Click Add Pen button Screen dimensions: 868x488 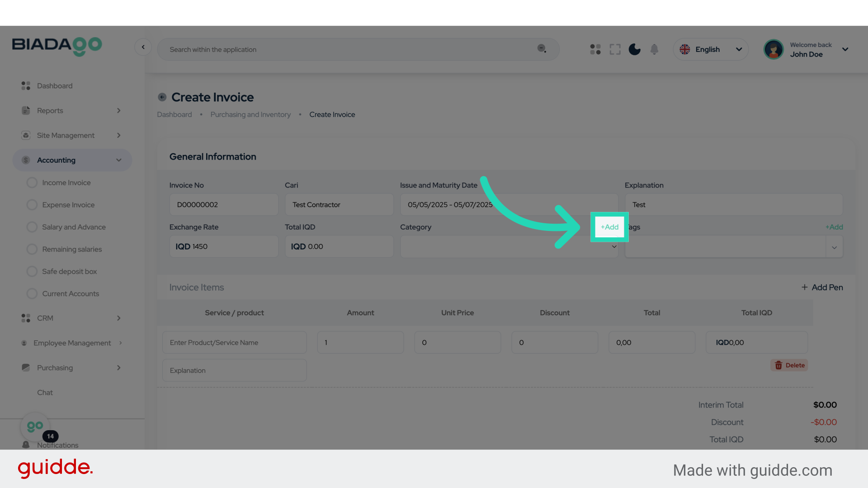coord(822,287)
